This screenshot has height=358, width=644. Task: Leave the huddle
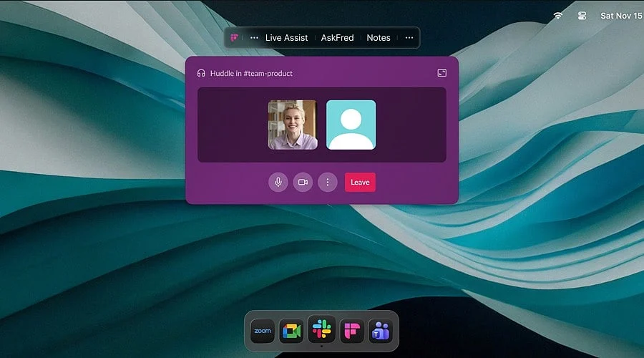[x=360, y=182]
